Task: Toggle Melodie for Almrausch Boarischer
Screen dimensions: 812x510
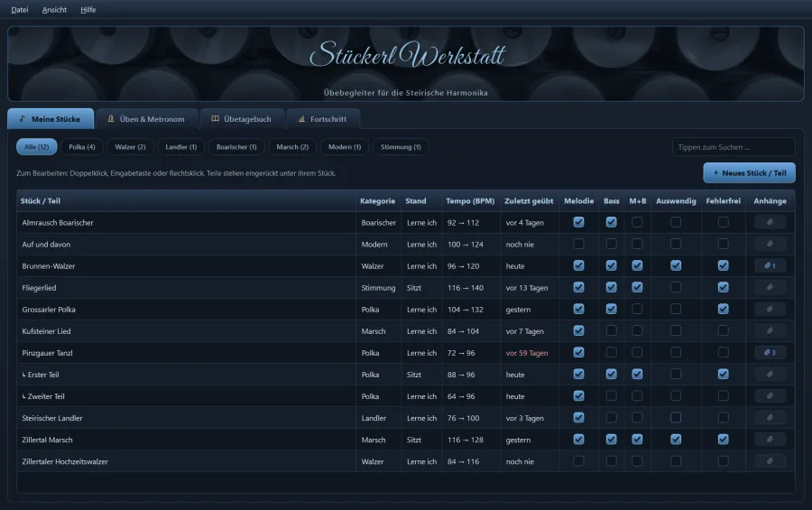Action: (x=579, y=222)
